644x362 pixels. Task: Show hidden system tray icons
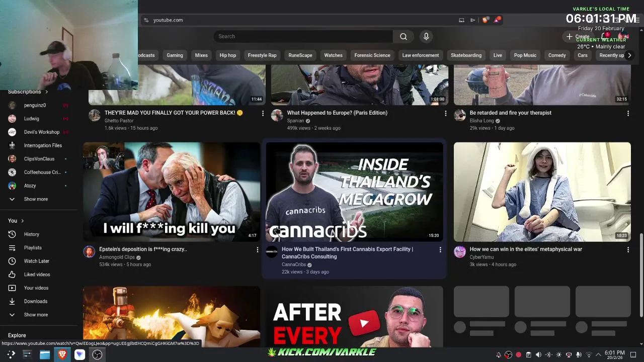click(x=598, y=355)
